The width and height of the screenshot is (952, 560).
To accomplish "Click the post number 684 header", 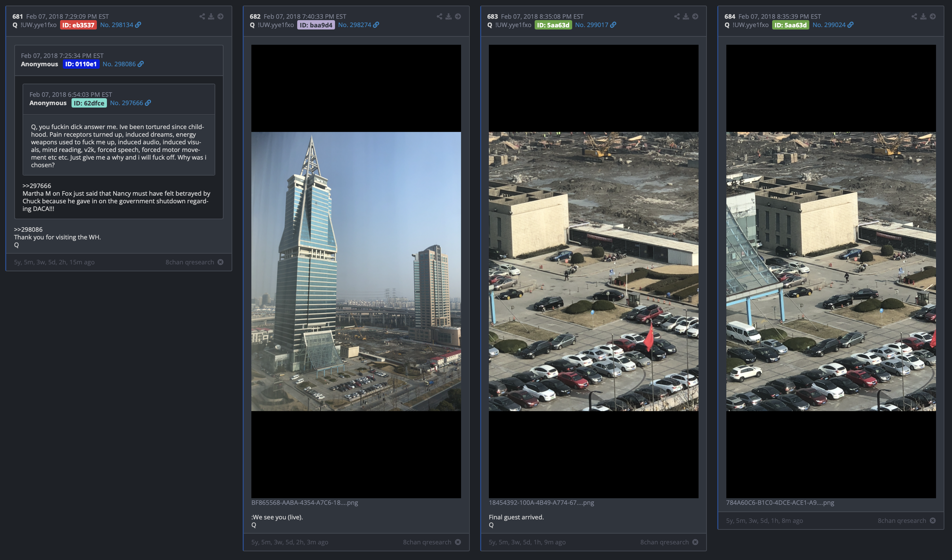I will 730,17.
